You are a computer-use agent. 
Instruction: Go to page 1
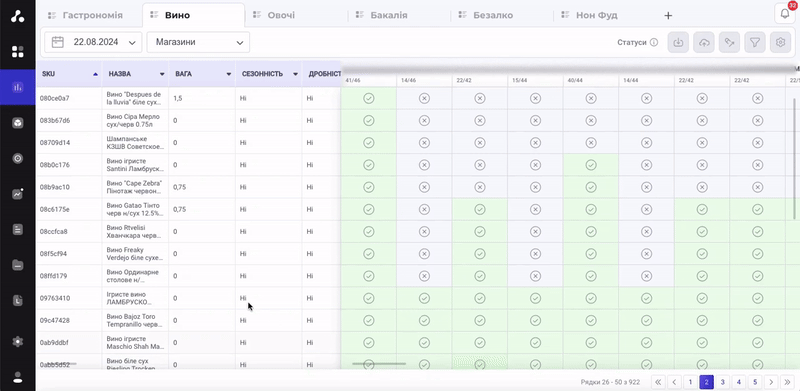(690, 382)
